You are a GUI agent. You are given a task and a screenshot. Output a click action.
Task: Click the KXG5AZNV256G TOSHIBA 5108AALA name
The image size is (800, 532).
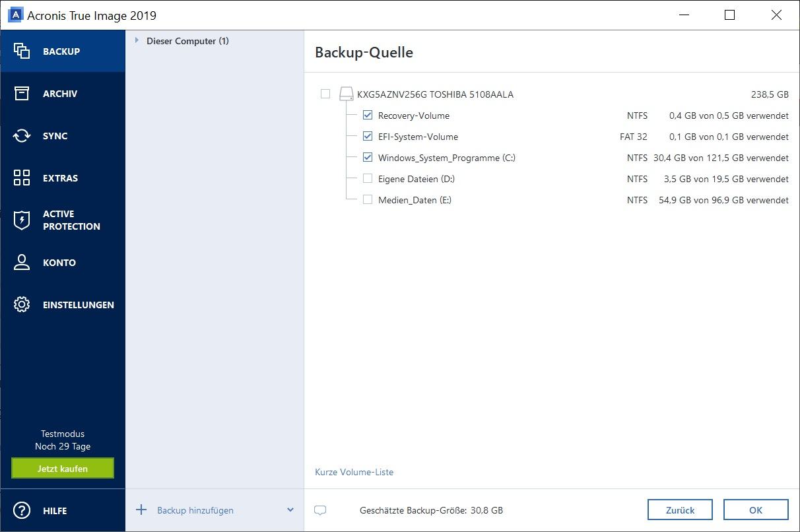[x=435, y=94]
